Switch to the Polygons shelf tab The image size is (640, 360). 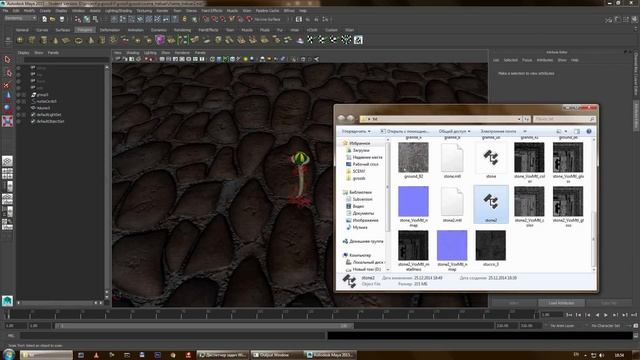pyautogui.click(x=84, y=30)
